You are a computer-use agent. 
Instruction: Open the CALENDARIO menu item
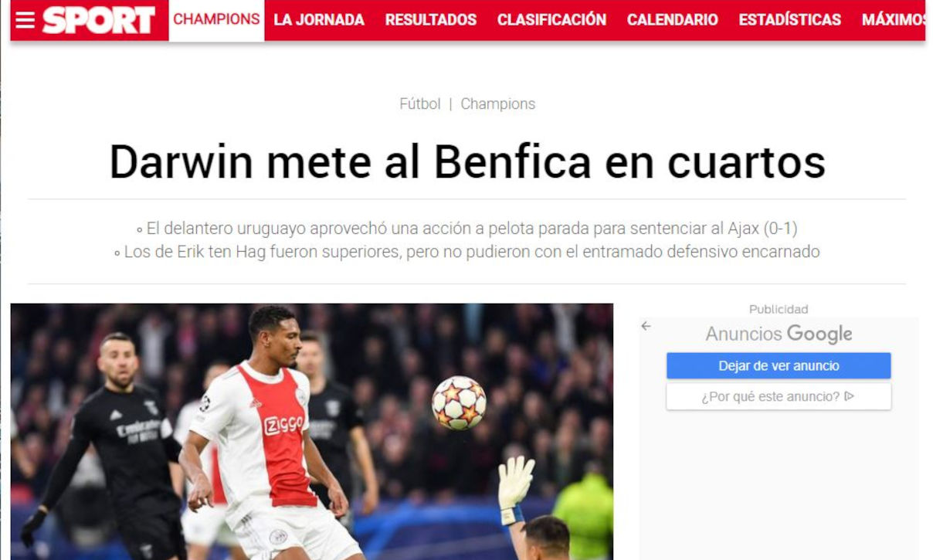coord(673,20)
